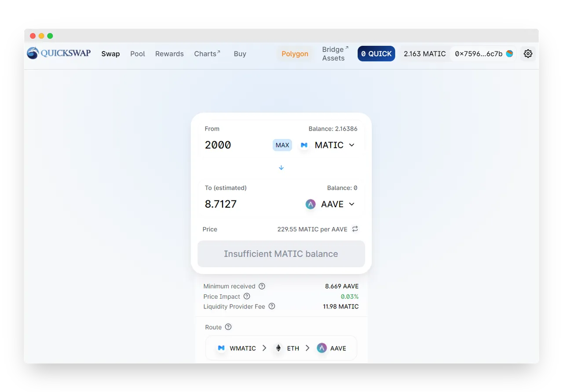Open the AAVE token dropdown label
The image size is (563, 392).
pos(332,204)
